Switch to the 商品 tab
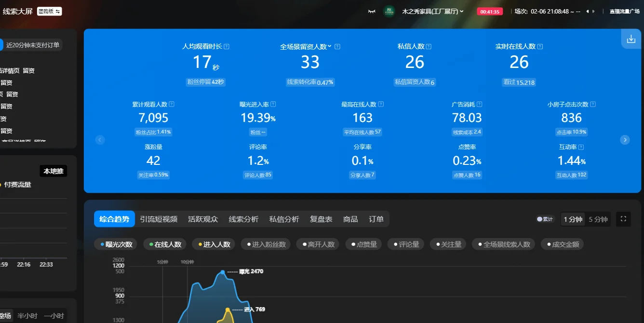 pyautogui.click(x=350, y=219)
